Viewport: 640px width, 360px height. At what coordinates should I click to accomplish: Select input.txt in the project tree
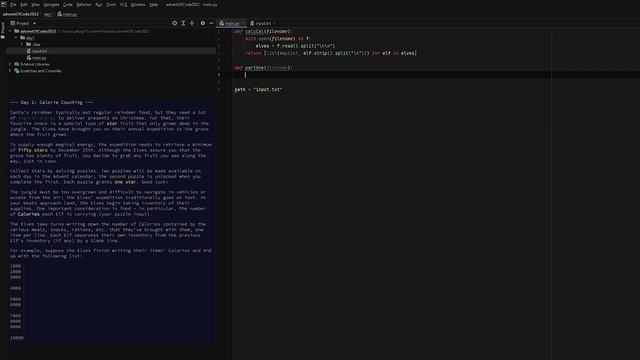tap(40, 51)
